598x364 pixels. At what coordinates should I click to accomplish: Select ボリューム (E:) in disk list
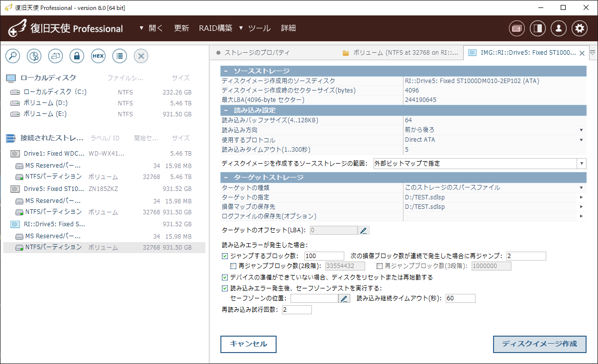[104, 114]
